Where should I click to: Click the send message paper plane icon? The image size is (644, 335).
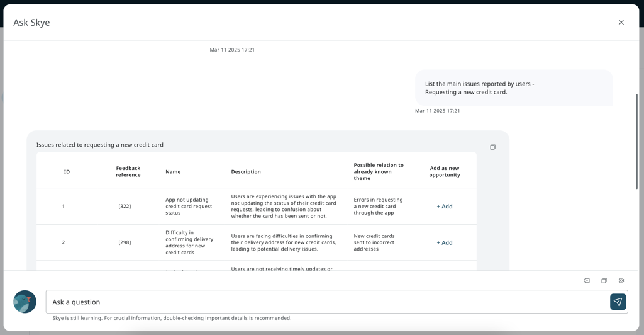618,302
